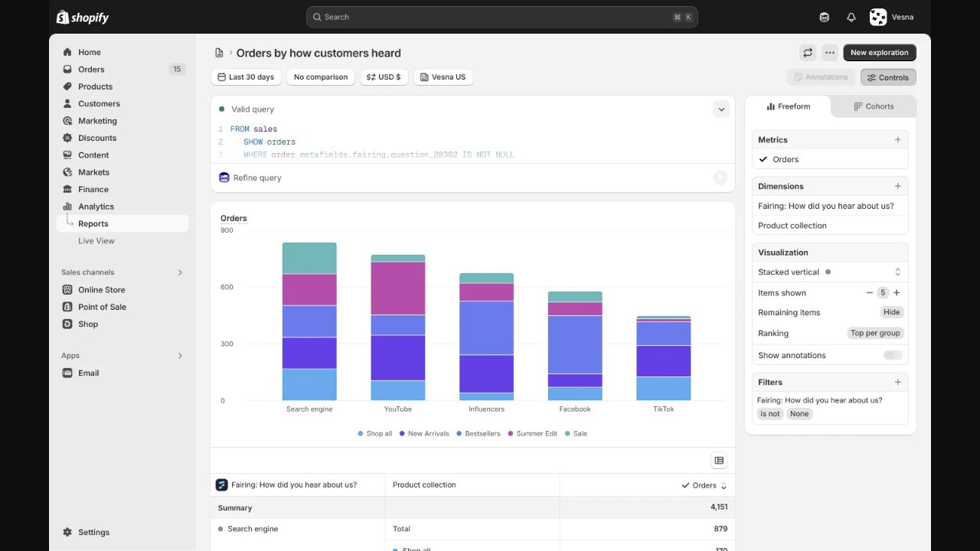Toggle the Bestsellers legend series
The image size is (980, 551).
pos(478,433)
